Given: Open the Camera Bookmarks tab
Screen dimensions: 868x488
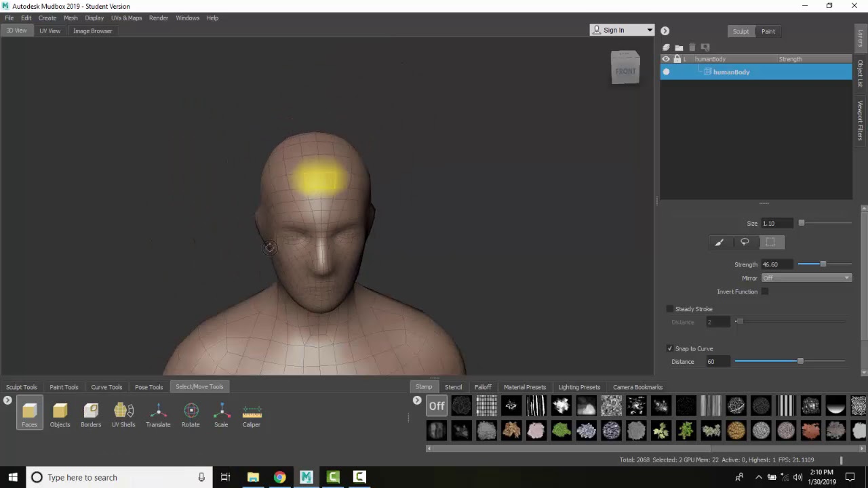Looking at the screenshot, I should coord(637,387).
